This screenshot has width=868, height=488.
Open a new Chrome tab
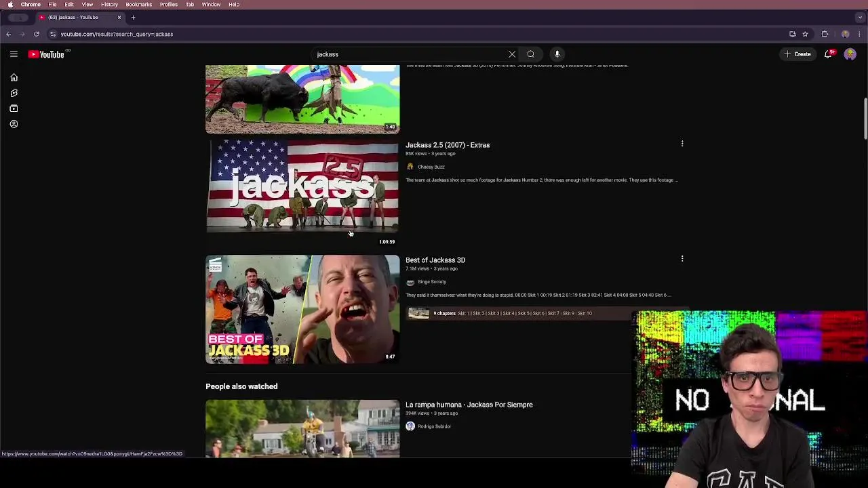point(134,17)
